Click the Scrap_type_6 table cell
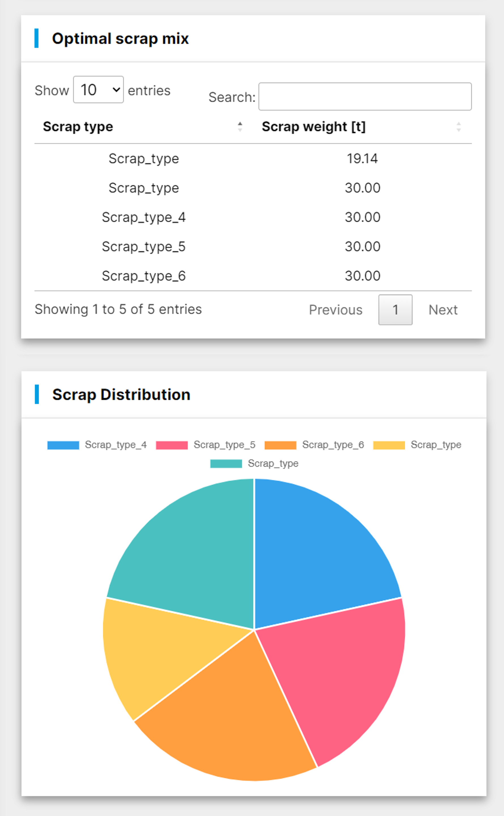This screenshot has width=504, height=816. [144, 276]
